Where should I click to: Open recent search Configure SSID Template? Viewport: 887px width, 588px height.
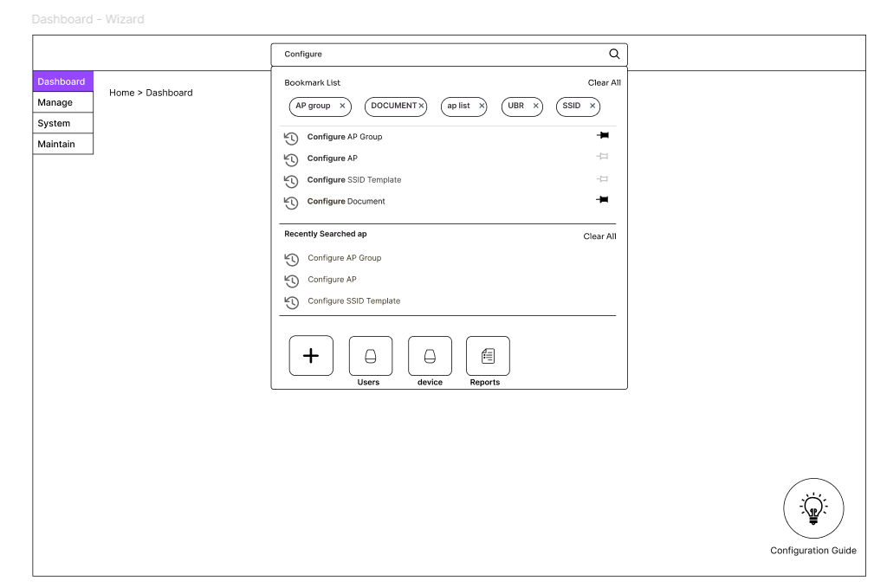[354, 300]
